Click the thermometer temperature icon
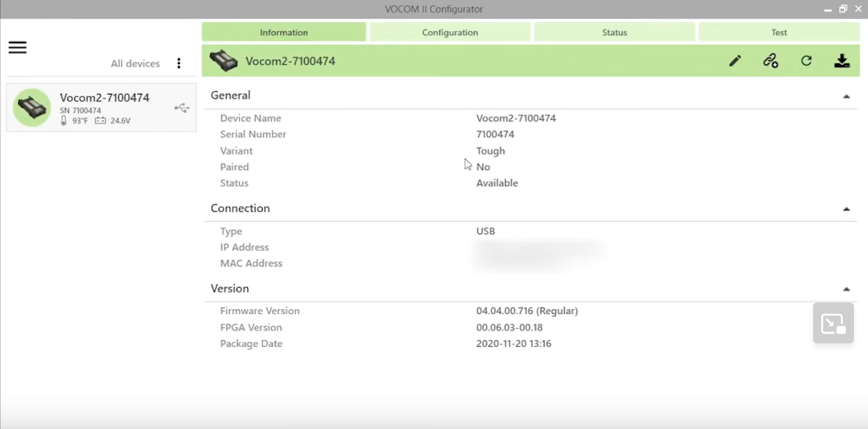This screenshot has width=868, height=429. [x=63, y=120]
